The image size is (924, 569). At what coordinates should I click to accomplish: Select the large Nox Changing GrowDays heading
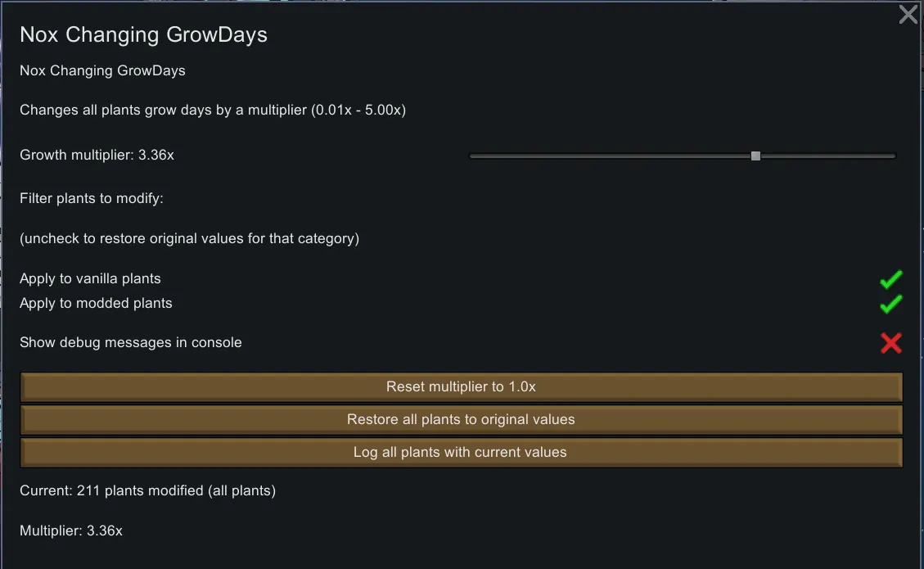point(143,35)
